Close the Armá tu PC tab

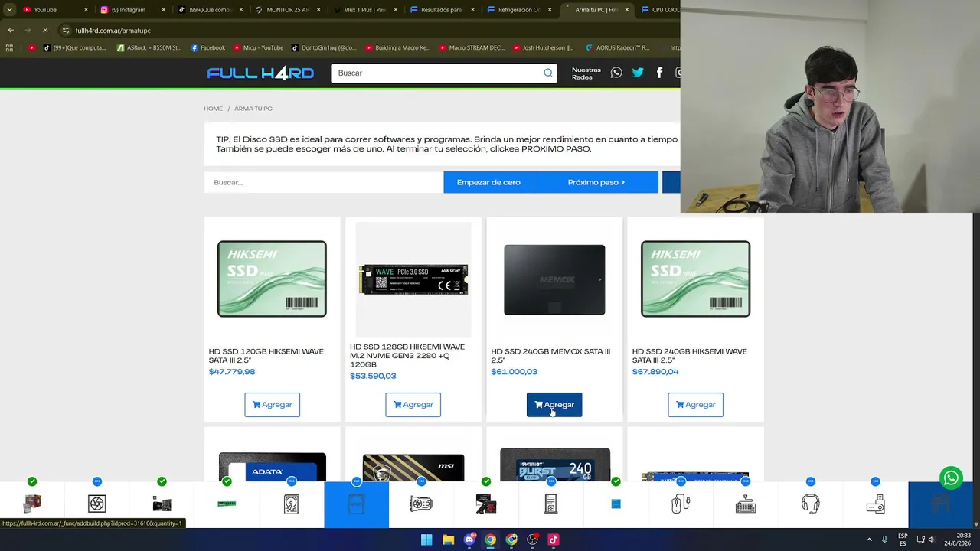pos(626,10)
